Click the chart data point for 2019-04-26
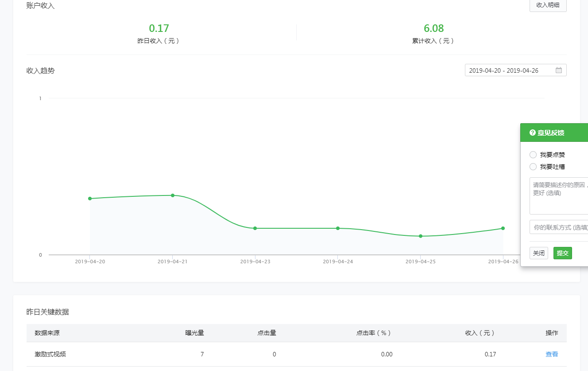 (x=503, y=228)
